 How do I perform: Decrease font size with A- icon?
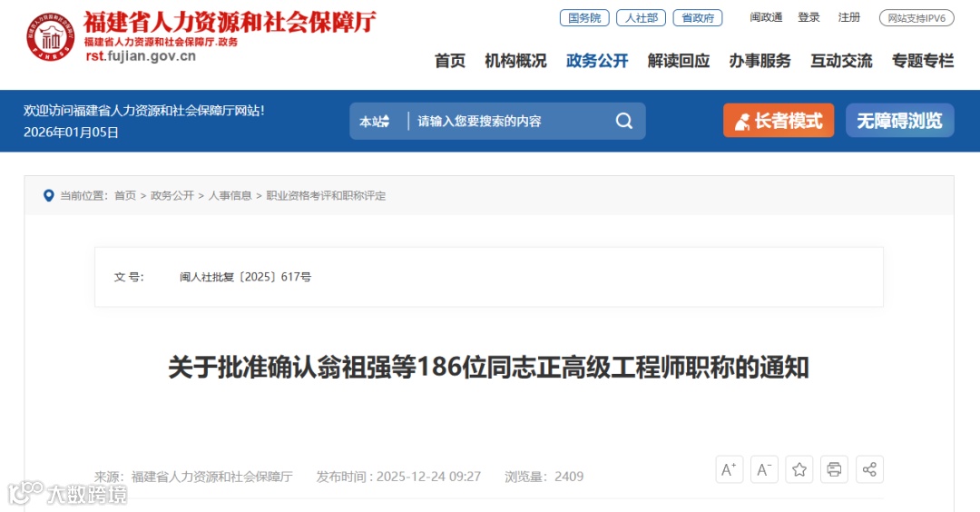click(x=764, y=469)
